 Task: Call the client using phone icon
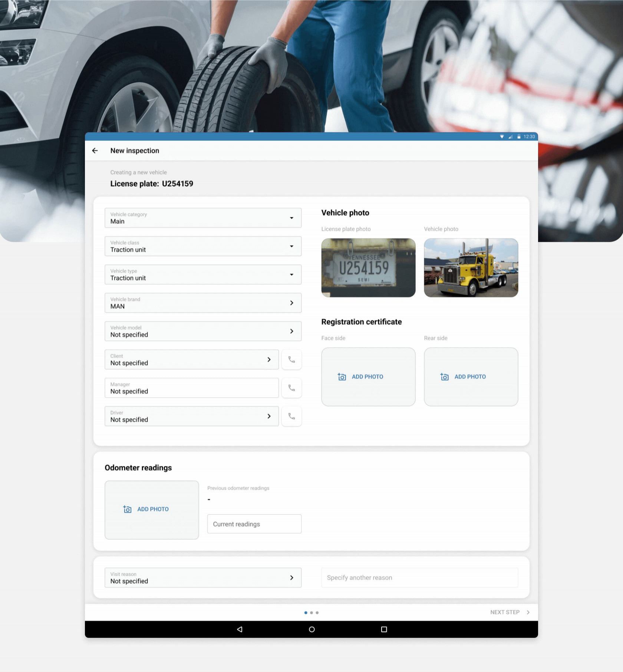[x=291, y=359]
